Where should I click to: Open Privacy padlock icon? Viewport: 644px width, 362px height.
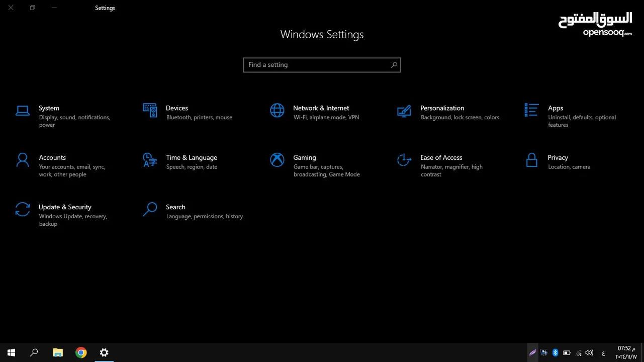click(x=531, y=160)
